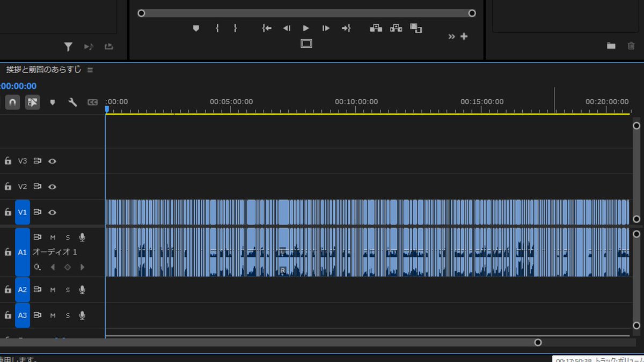This screenshot has height=362, width=644.
Task: Solo audio track A2
Action: [x=67, y=290]
